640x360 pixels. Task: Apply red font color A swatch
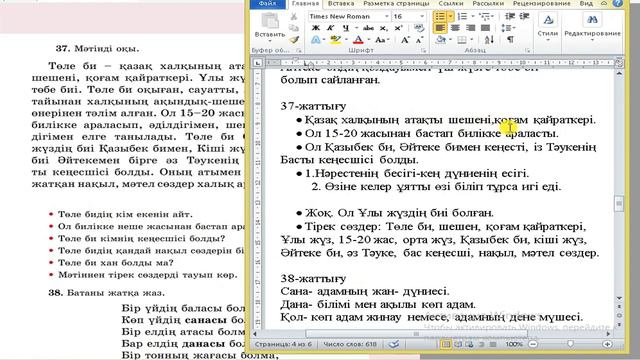[x=358, y=40]
